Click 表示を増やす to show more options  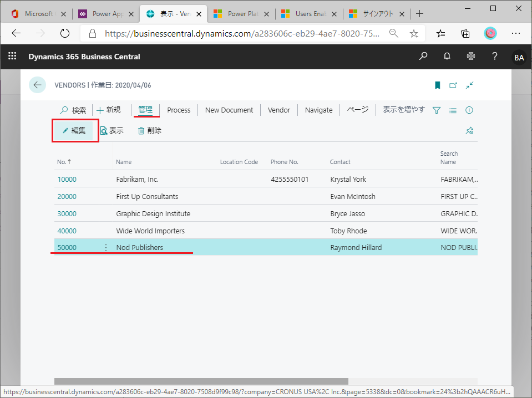pyautogui.click(x=404, y=110)
